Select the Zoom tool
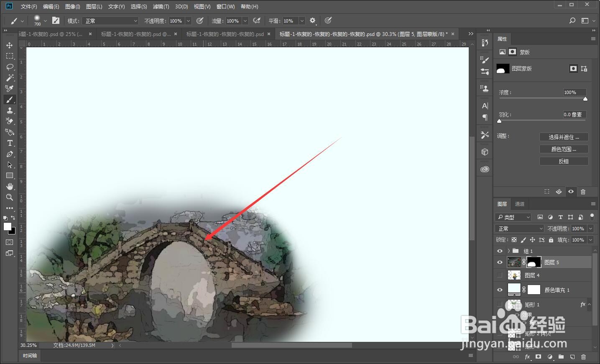Screen dimensions: 600x364 [x=10, y=197]
